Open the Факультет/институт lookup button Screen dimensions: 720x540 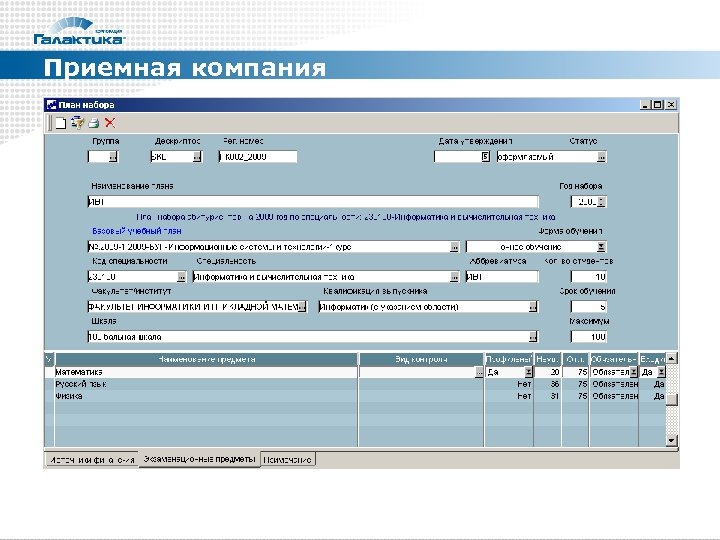[302, 307]
